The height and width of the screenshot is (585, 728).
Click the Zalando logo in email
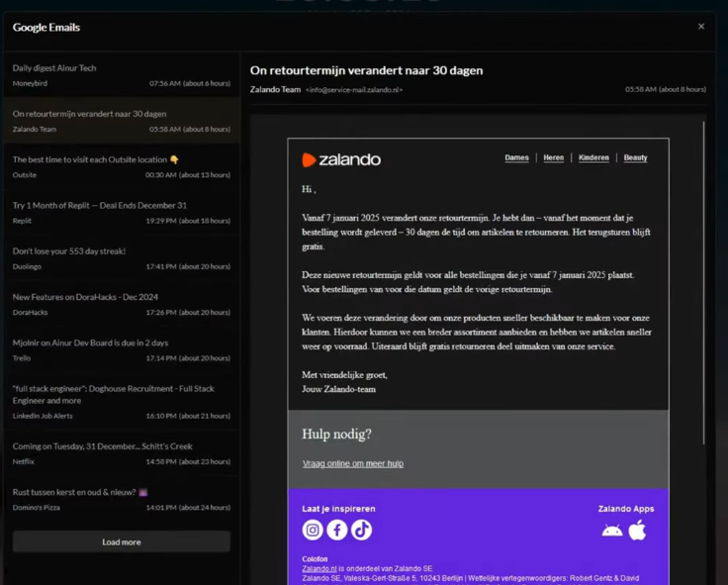[x=341, y=159]
